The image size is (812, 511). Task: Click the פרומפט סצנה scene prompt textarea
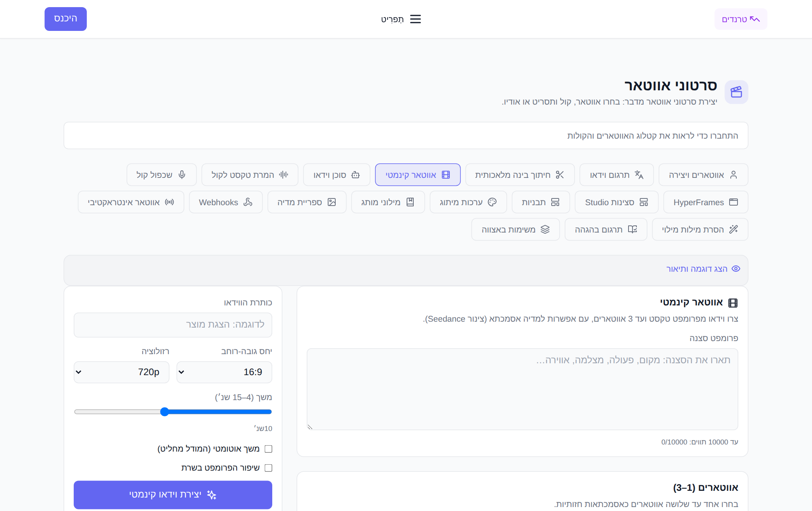click(x=522, y=389)
